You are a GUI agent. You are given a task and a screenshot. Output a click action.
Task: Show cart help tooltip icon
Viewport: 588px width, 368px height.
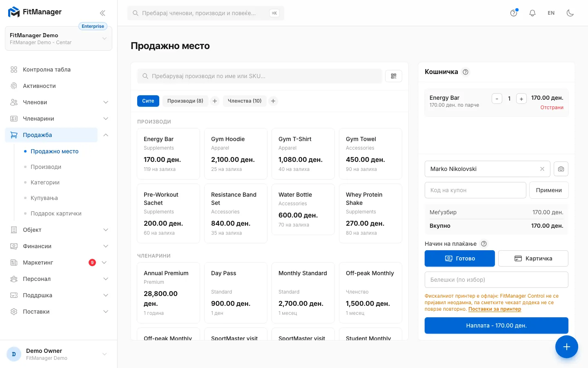tap(465, 72)
